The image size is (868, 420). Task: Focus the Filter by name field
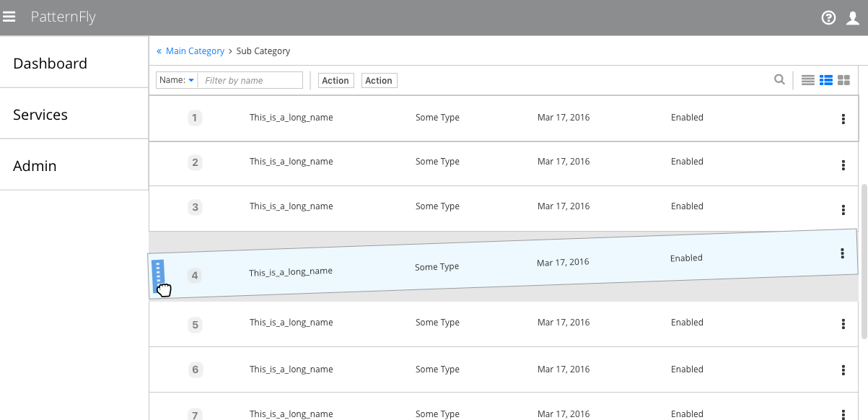click(x=250, y=80)
